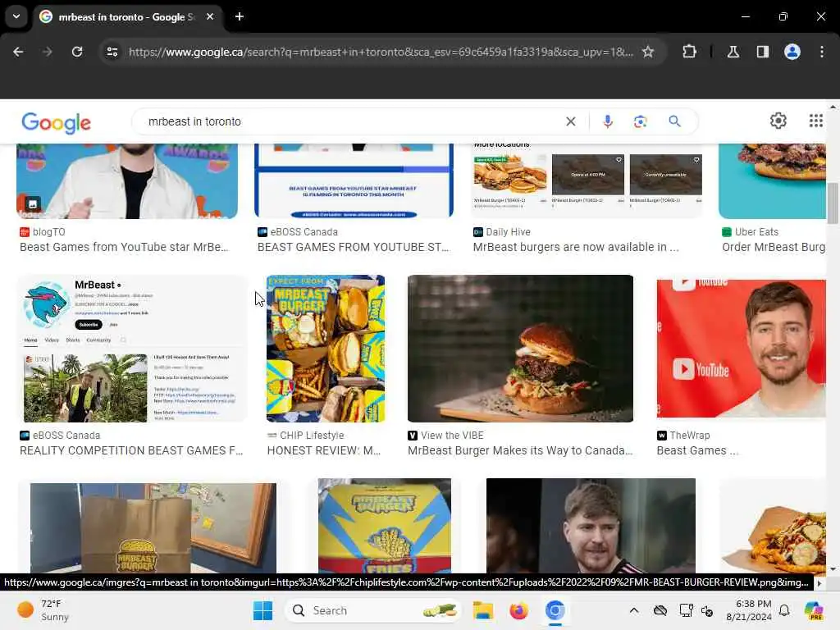Open the weather widget 72°F Sunny
The image size is (840, 630).
coord(43,610)
